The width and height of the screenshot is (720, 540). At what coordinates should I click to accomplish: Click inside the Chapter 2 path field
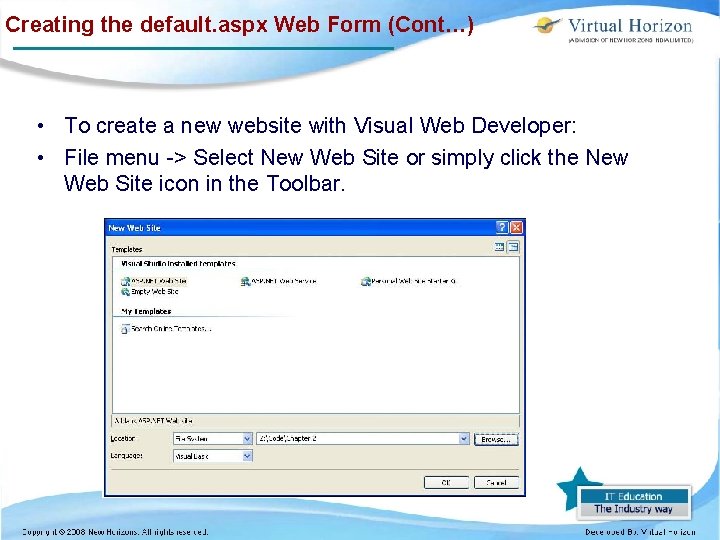point(357,439)
